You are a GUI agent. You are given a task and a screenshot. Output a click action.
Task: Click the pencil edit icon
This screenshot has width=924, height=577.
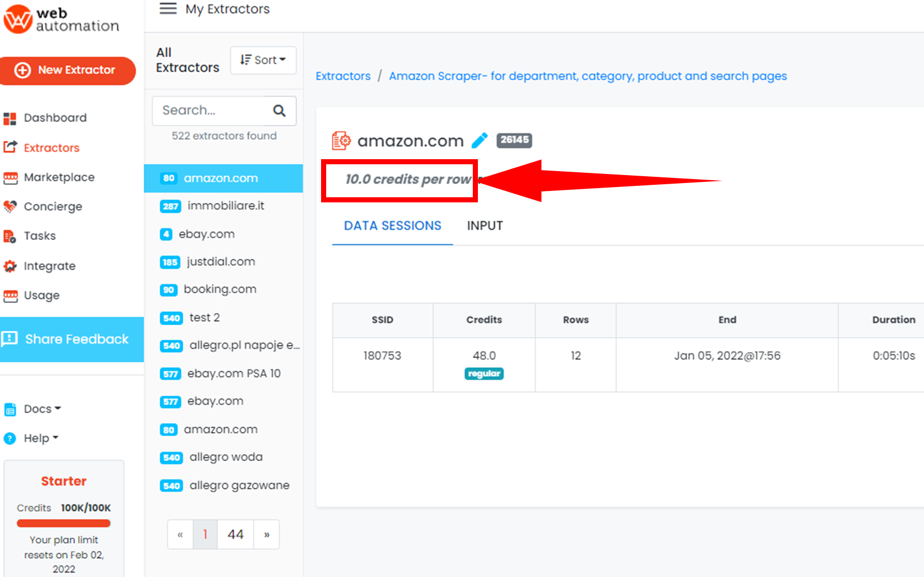coord(480,140)
